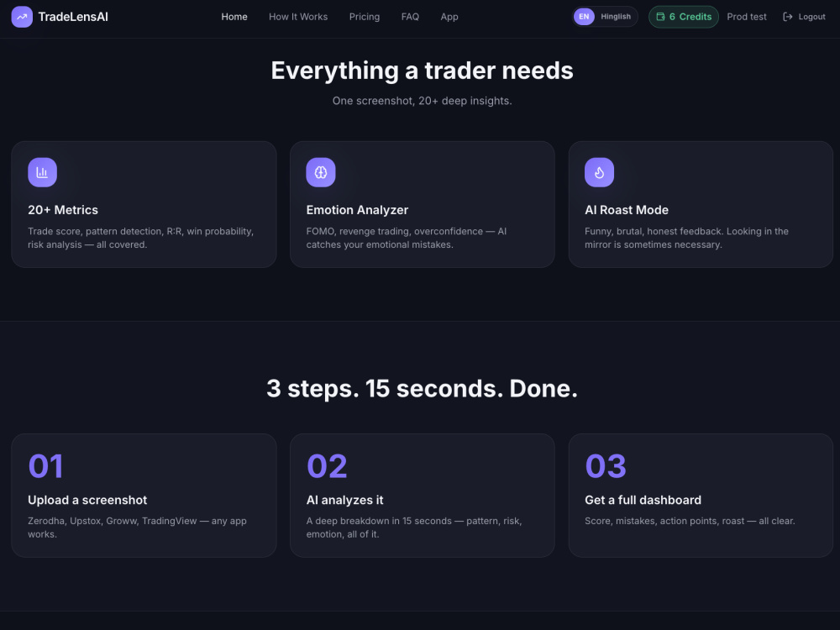Image resolution: width=840 pixels, height=630 pixels.
Task: Click the 'Trade score, pattern detection' description
Action: [x=141, y=238]
